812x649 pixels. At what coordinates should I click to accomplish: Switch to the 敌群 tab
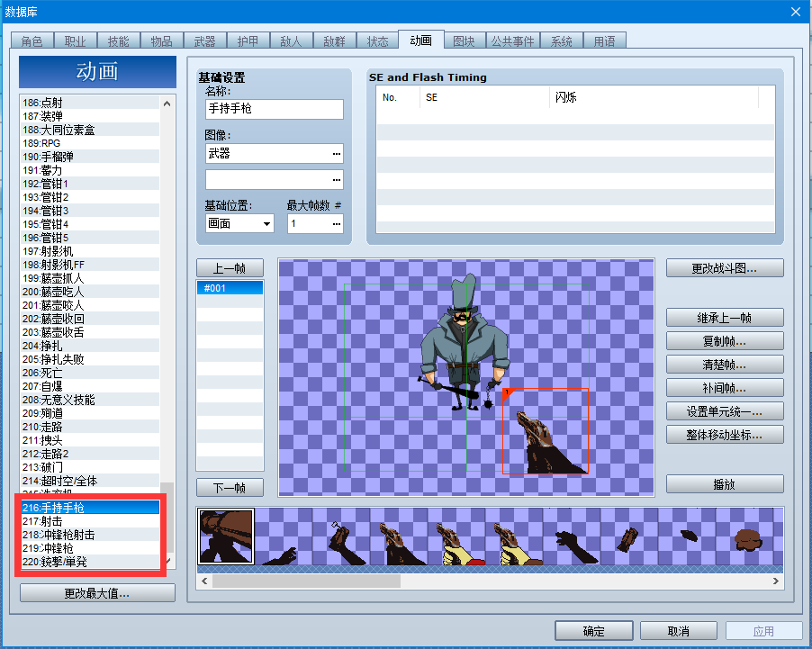(335, 41)
